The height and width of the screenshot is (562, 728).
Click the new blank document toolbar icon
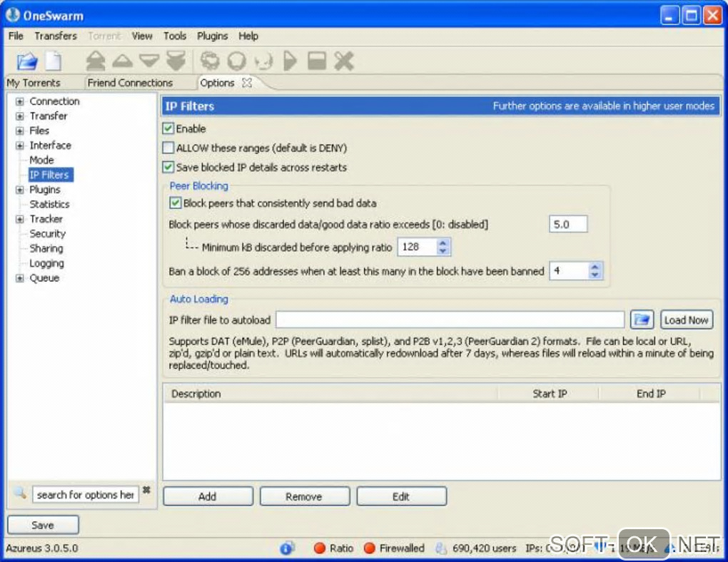(53, 61)
